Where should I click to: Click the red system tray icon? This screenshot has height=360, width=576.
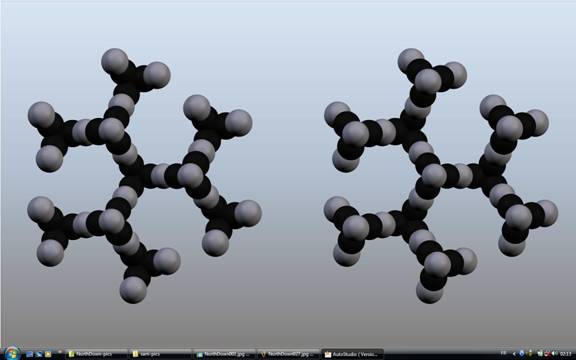point(546,354)
